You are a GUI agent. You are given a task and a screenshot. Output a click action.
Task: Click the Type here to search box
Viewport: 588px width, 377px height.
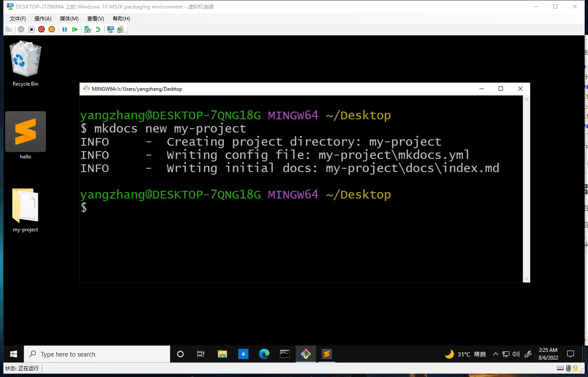(x=97, y=354)
